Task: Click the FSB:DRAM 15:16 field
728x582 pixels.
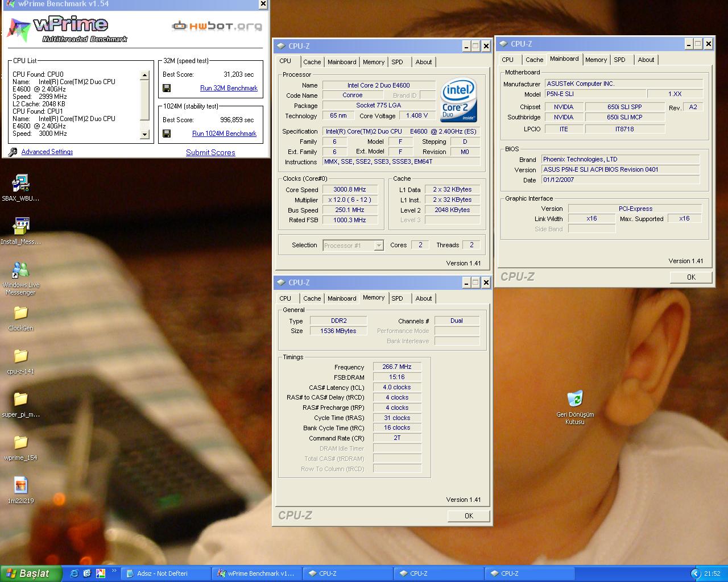Action: pos(397,377)
